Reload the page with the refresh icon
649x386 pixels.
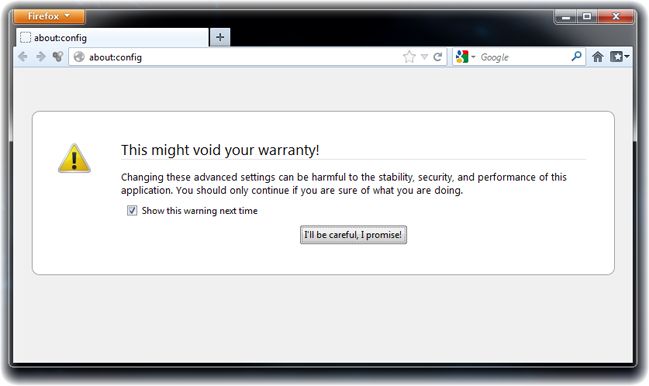click(x=437, y=57)
